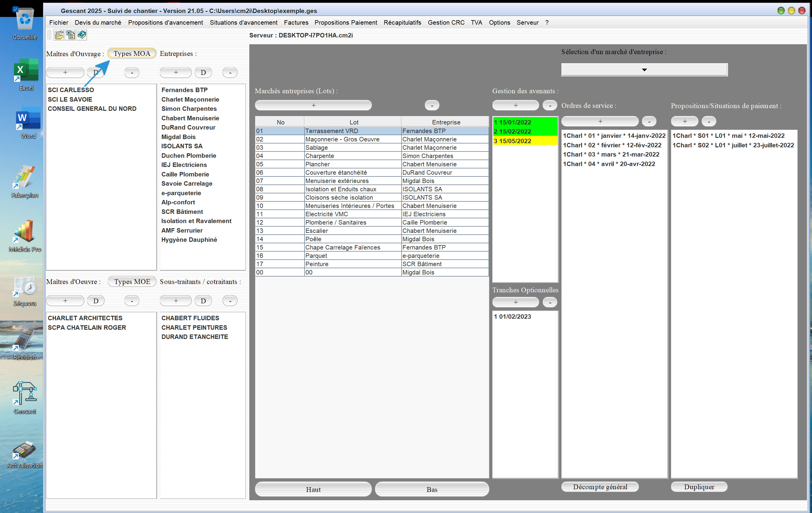The height and width of the screenshot is (513, 812).
Task: Remove a Sous-traitant with the minus button
Action: [x=230, y=300]
